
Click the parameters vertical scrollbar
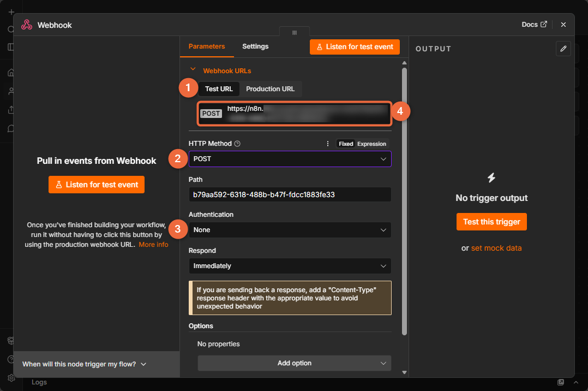click(x=404, y=201)
